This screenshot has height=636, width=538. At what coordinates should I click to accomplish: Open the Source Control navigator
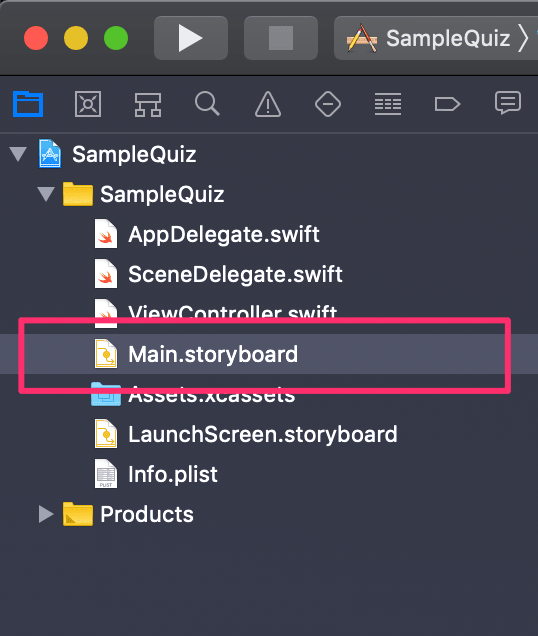(x=88, y=104)
